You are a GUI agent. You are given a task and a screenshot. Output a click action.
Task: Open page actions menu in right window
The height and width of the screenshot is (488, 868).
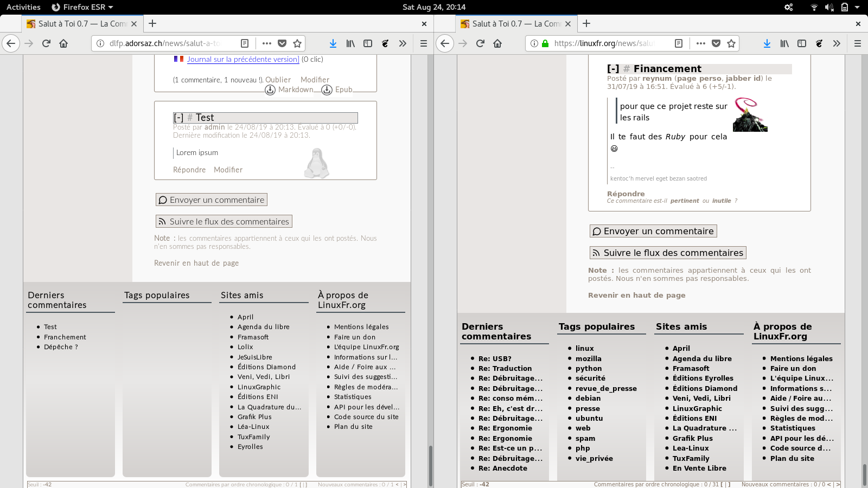coord(700,43)
